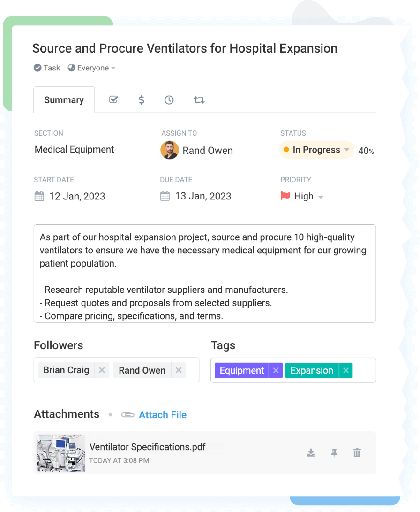
Task: Click the due date calendar icon
Action: (x=165, y=196)
